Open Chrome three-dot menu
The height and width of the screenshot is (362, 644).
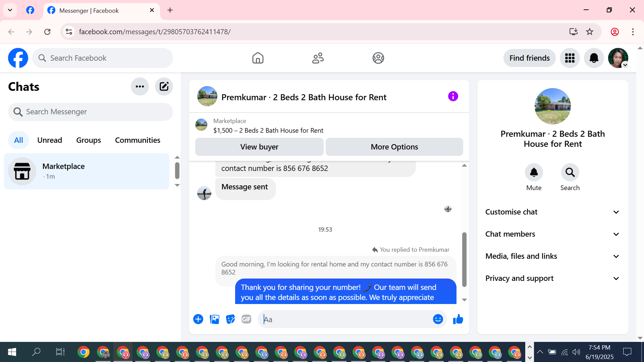pyautogui.click(x=633, y=32)
